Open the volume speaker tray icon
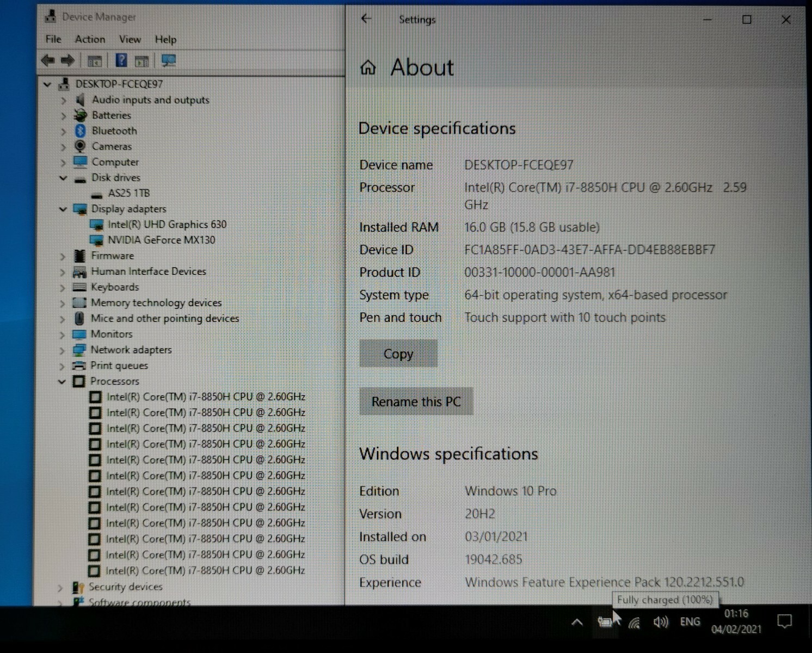 661,621
